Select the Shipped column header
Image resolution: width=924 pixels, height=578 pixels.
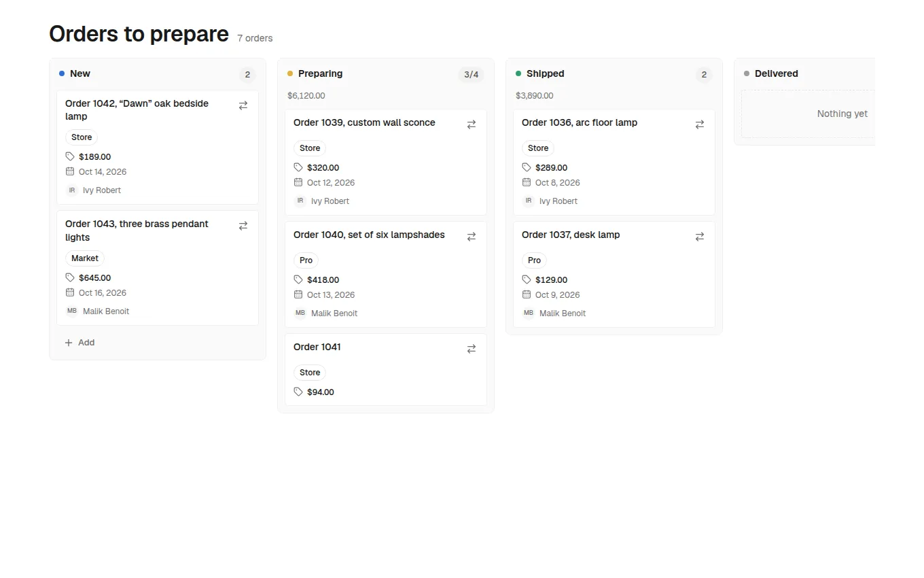coord(546,73)
